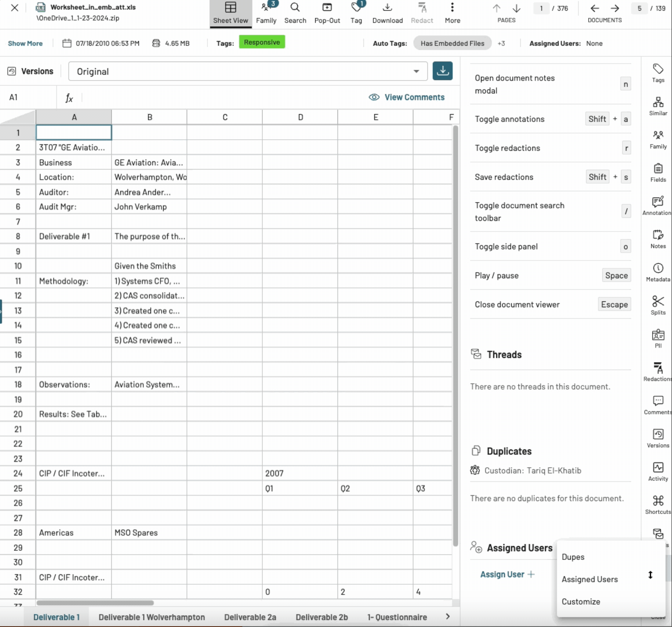Screen dimensions: 672x627
Task: Open the PII side panel
Action: (x=658, y=339)
